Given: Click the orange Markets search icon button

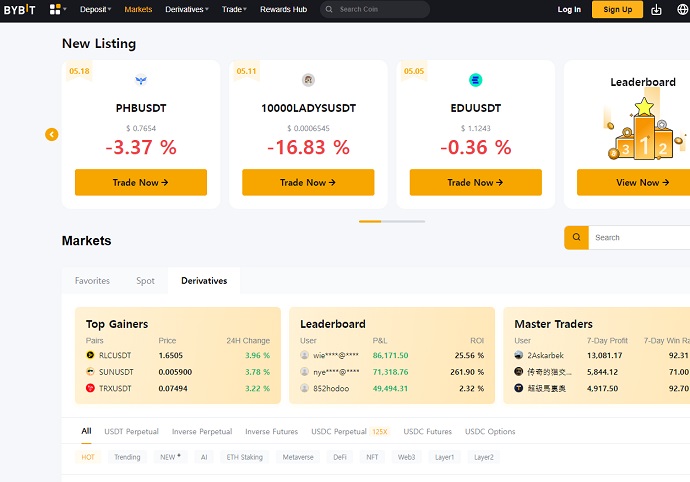Looking at the screenshot, I should click(576, 238).
